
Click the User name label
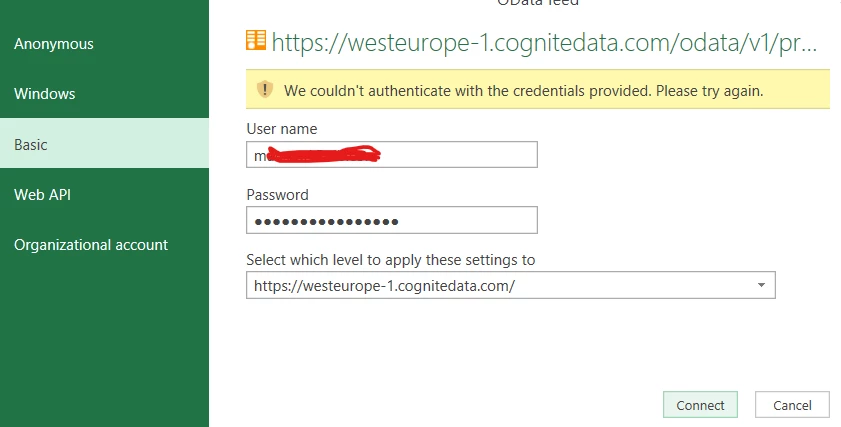click(x=282, y=129)
